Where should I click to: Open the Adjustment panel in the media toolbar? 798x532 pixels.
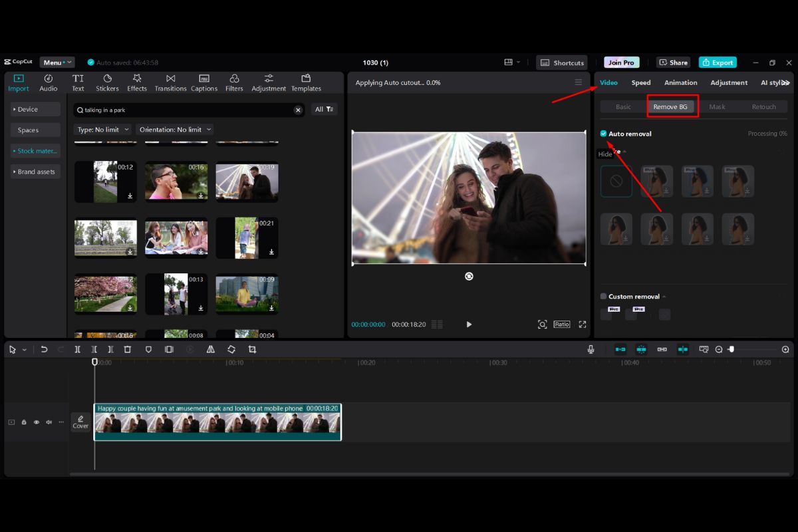269,83
